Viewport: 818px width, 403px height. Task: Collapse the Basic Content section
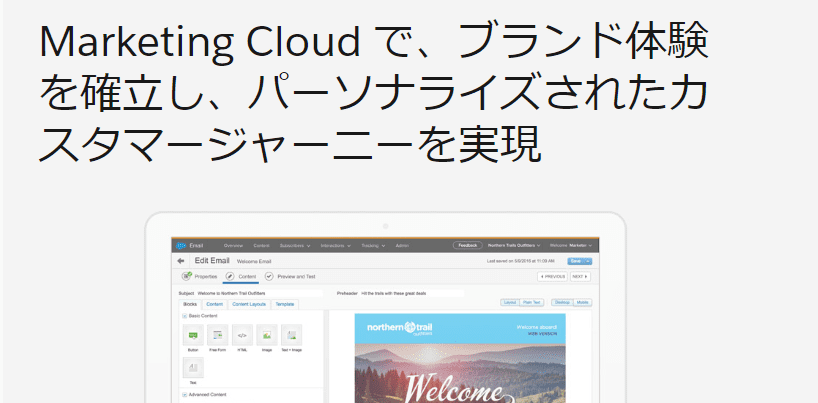point(184,316)
